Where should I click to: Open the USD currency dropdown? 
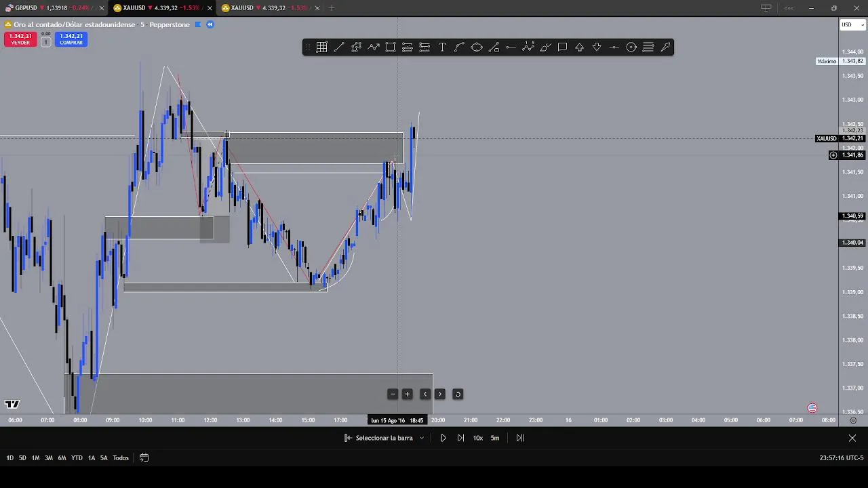pyautogui.click(x=852, y=25)
